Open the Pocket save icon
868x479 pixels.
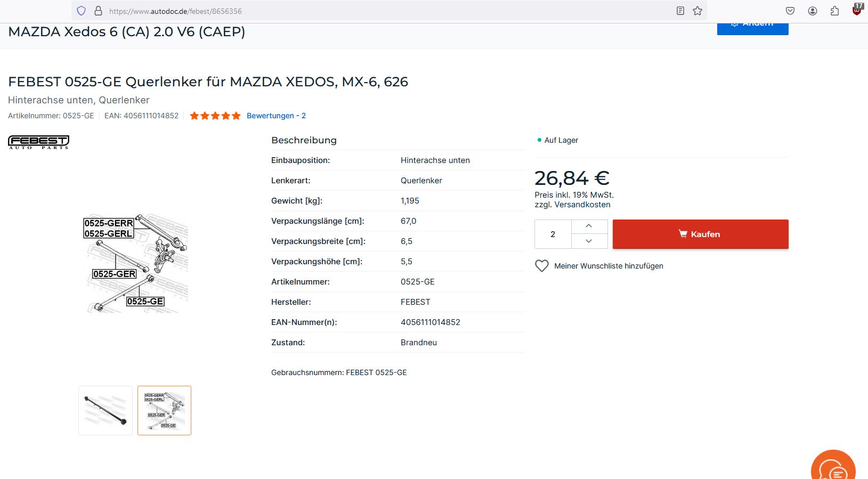(790, 11)
